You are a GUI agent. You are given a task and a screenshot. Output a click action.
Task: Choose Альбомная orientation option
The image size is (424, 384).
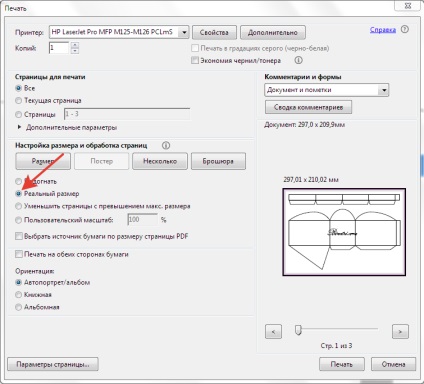(x=19, y=307)
